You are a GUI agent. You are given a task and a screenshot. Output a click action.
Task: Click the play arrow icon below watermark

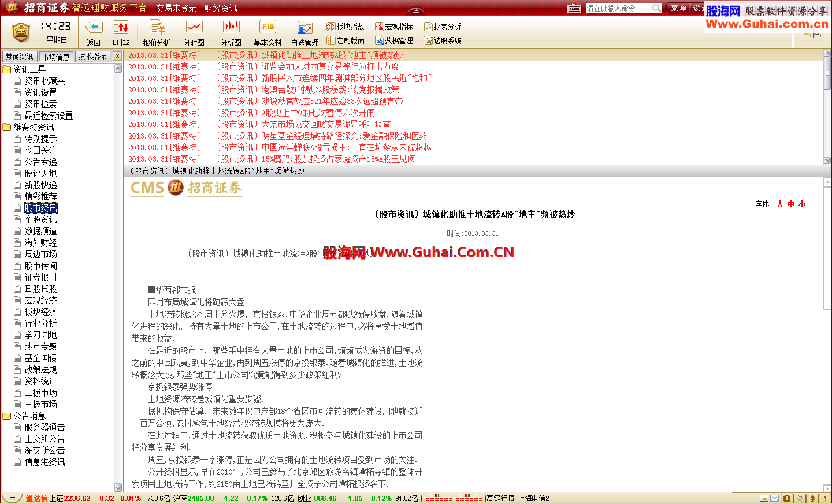coord(815,35)
